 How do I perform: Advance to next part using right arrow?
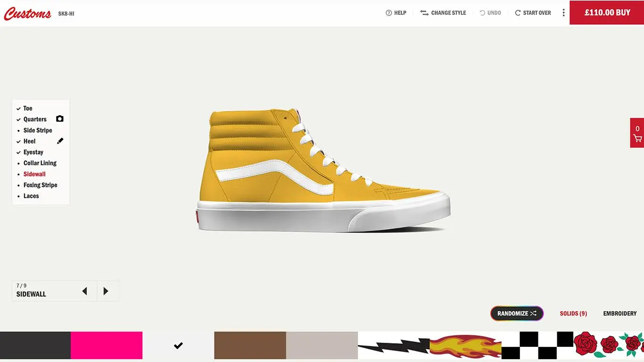pos(106,291)
